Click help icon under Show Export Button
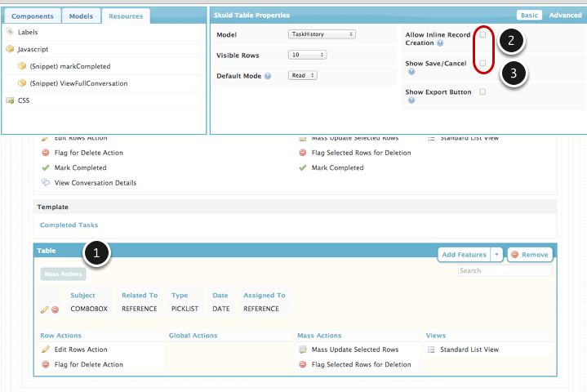This screenshot has height=392, width=587. [x=411, y=100]
